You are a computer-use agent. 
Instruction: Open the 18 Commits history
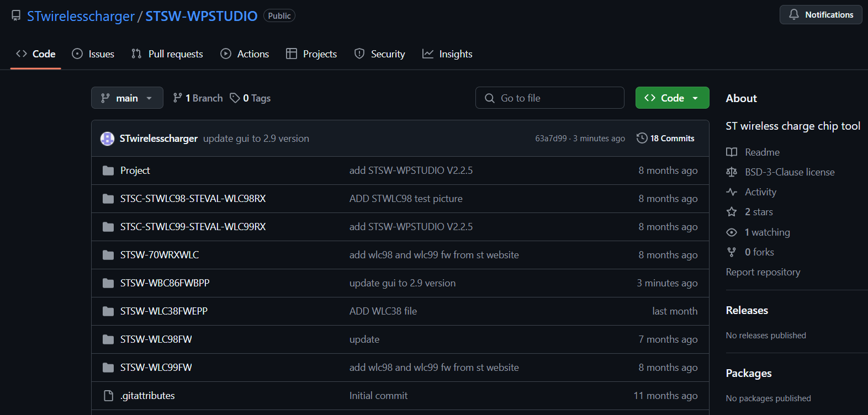[x=665, y=138]
